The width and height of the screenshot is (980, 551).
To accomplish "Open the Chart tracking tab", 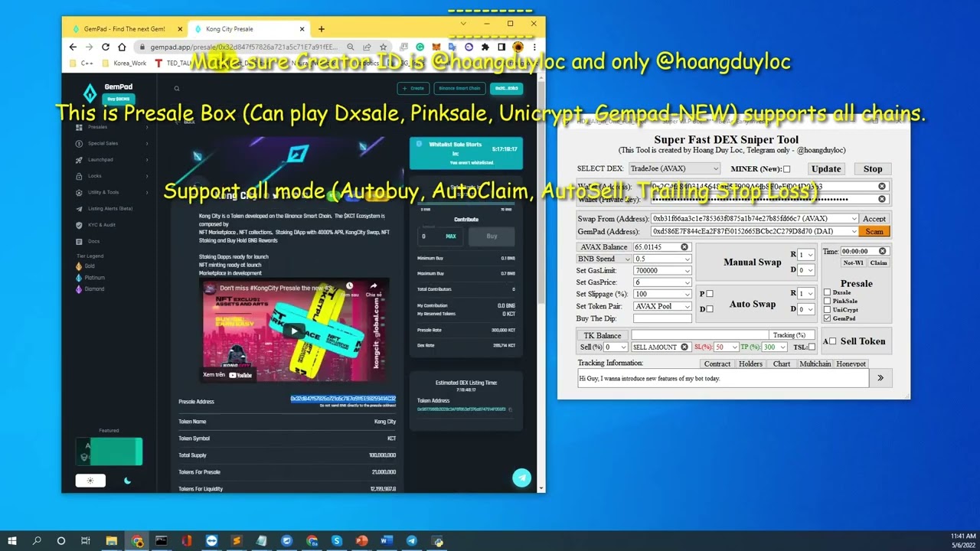I will pos(782,364).
